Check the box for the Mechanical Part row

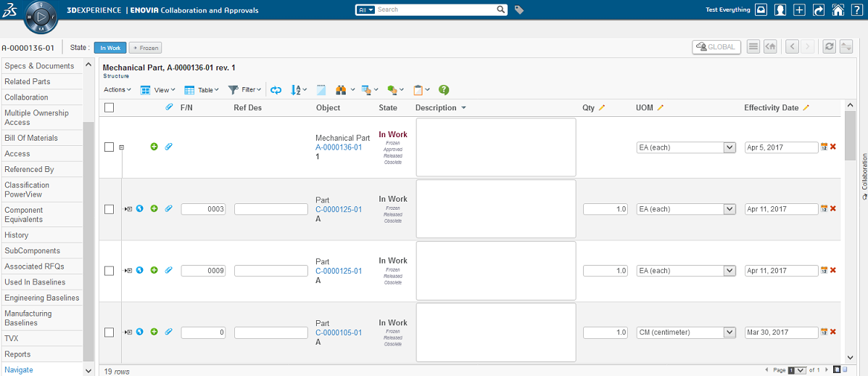pos(109,147)
